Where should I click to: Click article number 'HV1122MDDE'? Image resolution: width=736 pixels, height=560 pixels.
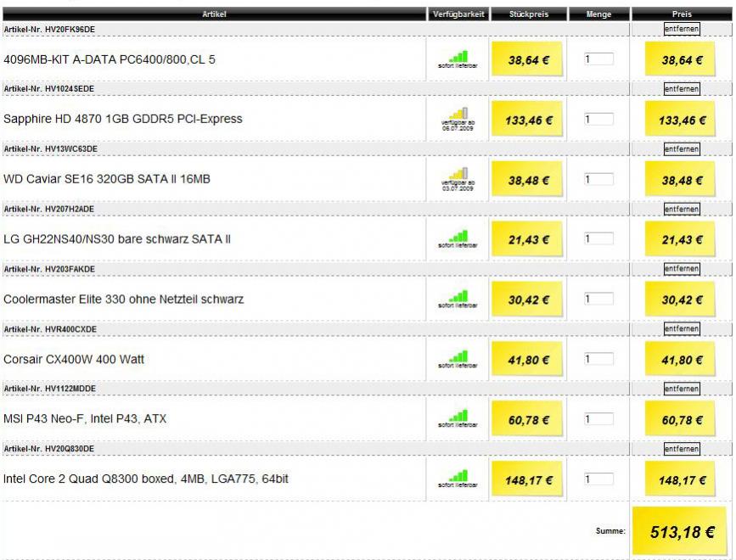point(70,389)
